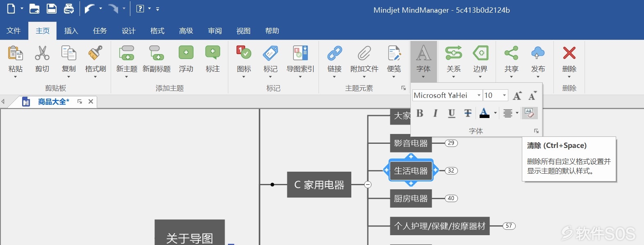Close the 商品大全 document tab

(x=91, y=102)
